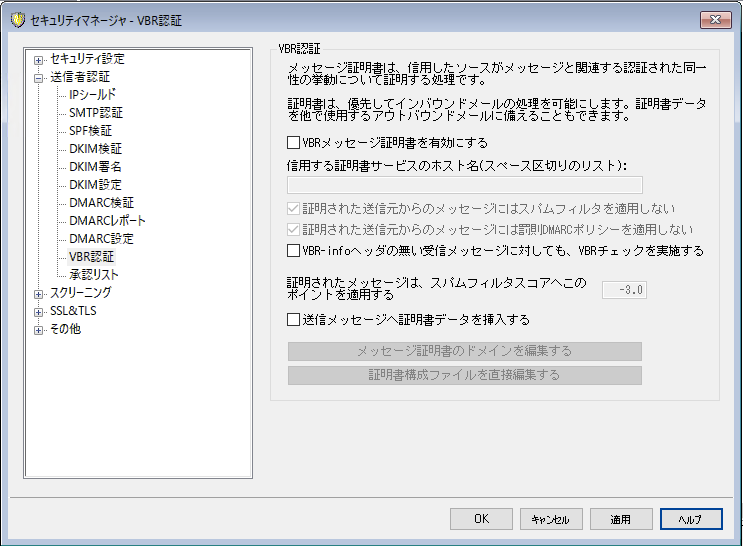Screen dimensions: 743x546
Task: Open the DKIM検証 page
Action: (95, 149)
